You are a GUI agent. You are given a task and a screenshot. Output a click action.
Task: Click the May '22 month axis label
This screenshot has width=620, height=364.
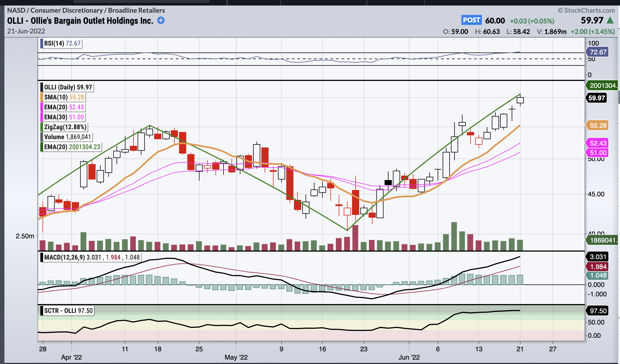236,357
